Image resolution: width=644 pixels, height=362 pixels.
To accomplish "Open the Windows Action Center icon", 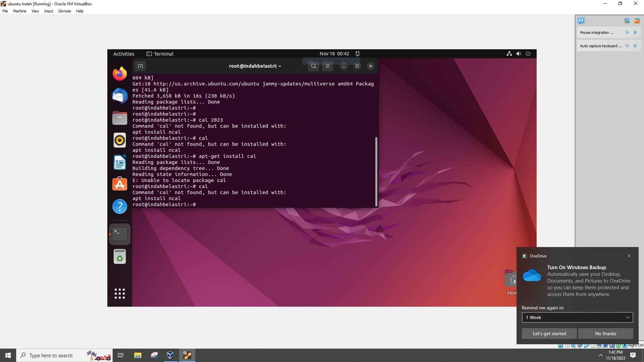I will pyautogui.click(x=633, y=355).
